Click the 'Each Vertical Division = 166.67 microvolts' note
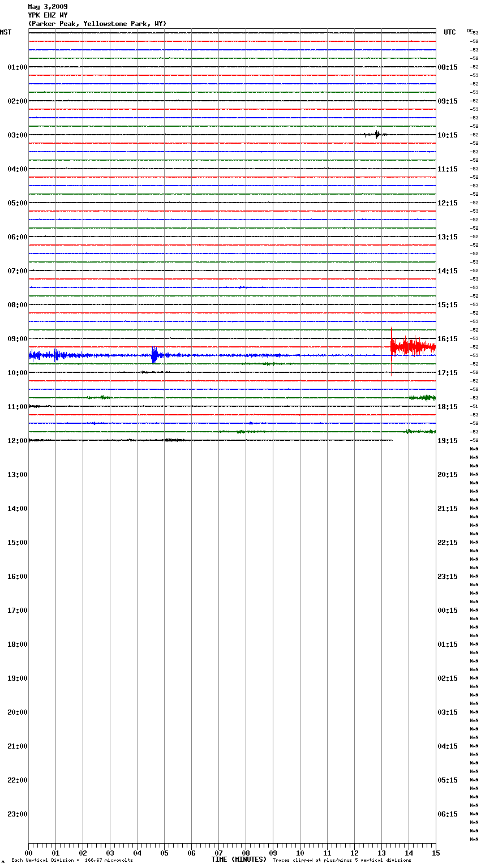 [72, 860]
